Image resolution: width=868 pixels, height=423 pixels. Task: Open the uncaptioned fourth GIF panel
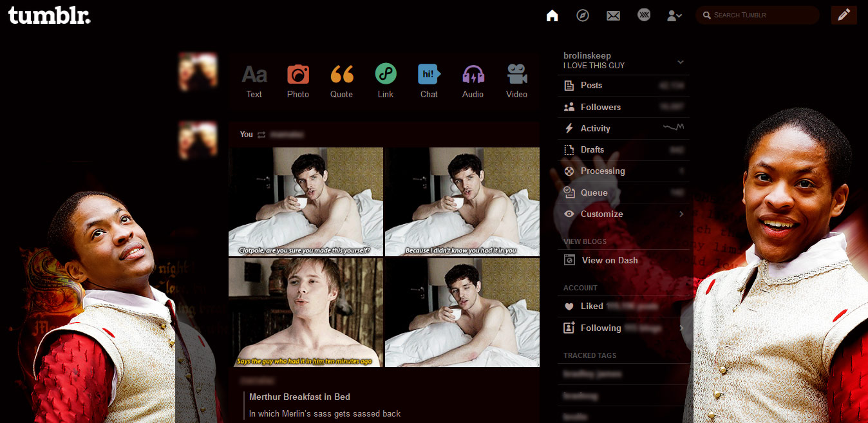coord(462,312)
